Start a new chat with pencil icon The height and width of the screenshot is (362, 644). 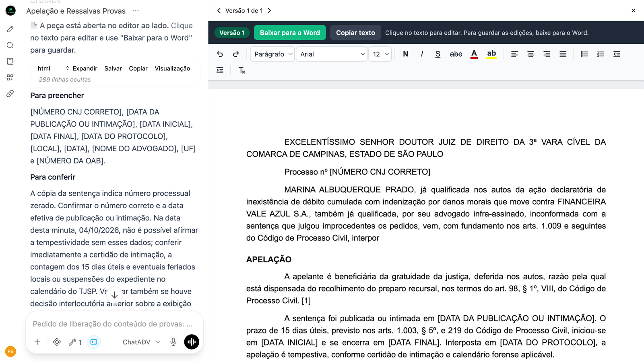click(x=10, y=29)
